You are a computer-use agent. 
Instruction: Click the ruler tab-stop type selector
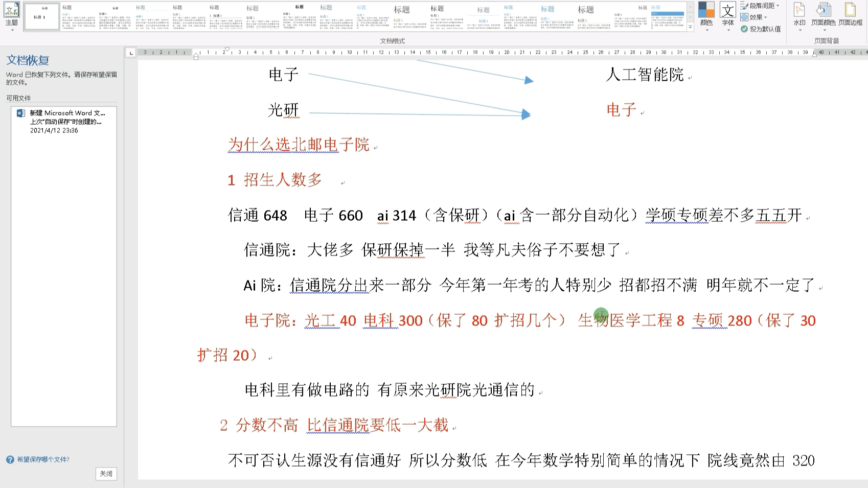tap(131, 53)
